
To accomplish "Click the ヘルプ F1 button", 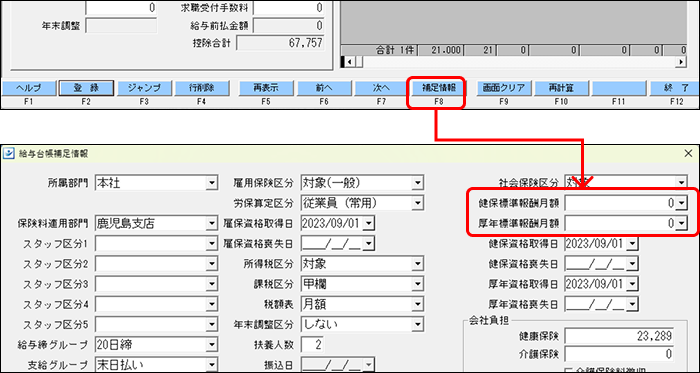I will click(29, 88).
